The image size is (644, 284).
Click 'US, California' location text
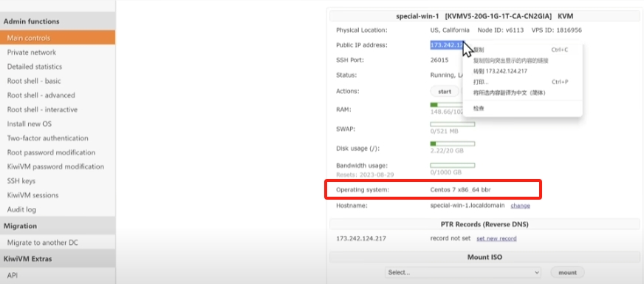click(450, 30)
